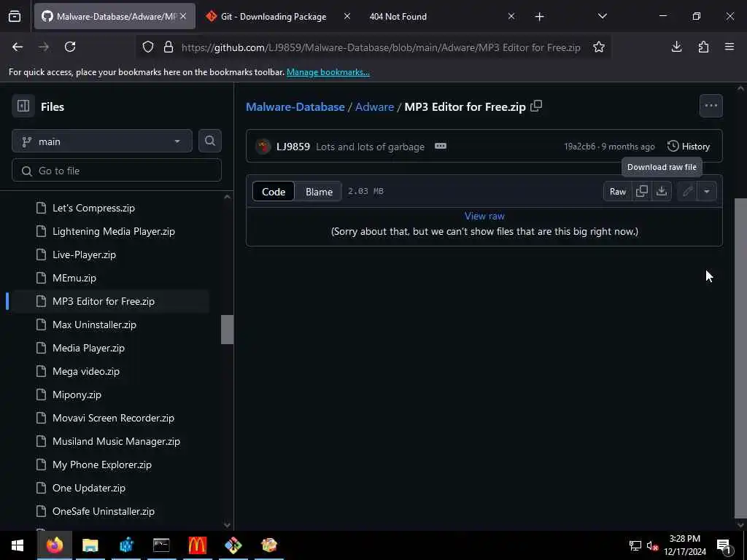Open the terminal taskbar icon

(161, 545)
